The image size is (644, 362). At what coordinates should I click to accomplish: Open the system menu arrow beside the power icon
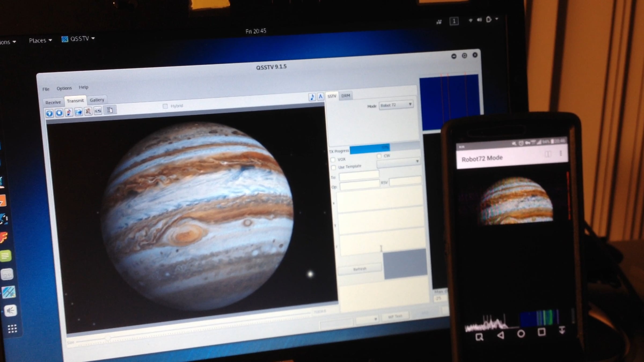pyautogui.click(x=497, y=19)
